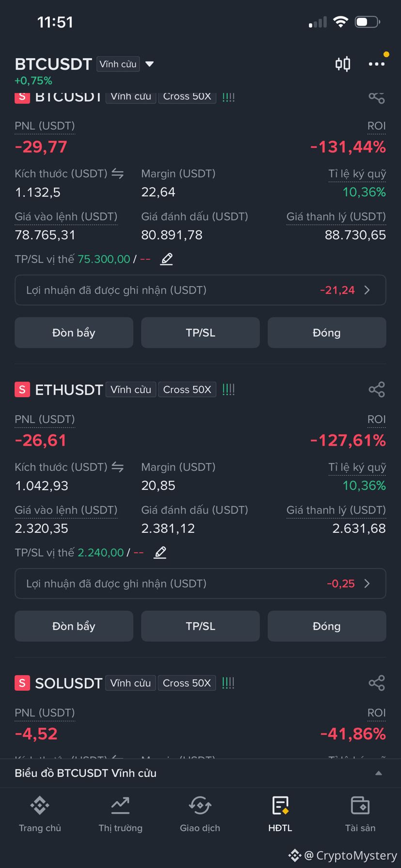401x868 pixels.
Task: Share the BTCUSDT position
Action: (x=377, y=97)
